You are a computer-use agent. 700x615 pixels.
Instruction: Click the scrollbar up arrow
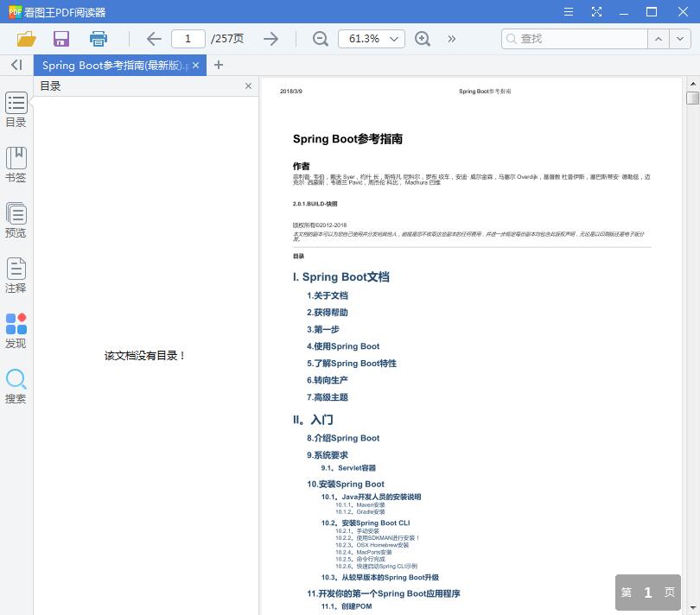(693, 83)
